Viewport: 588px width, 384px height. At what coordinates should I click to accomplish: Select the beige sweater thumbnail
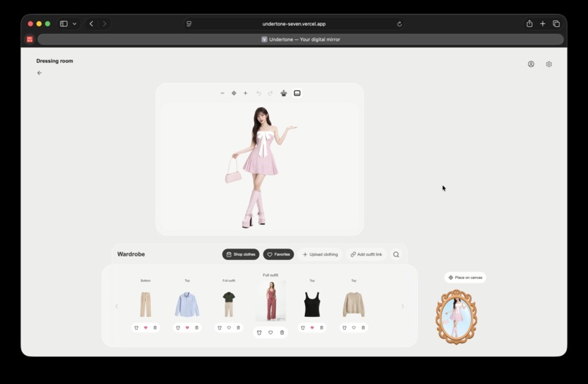(x=354, y=305)
